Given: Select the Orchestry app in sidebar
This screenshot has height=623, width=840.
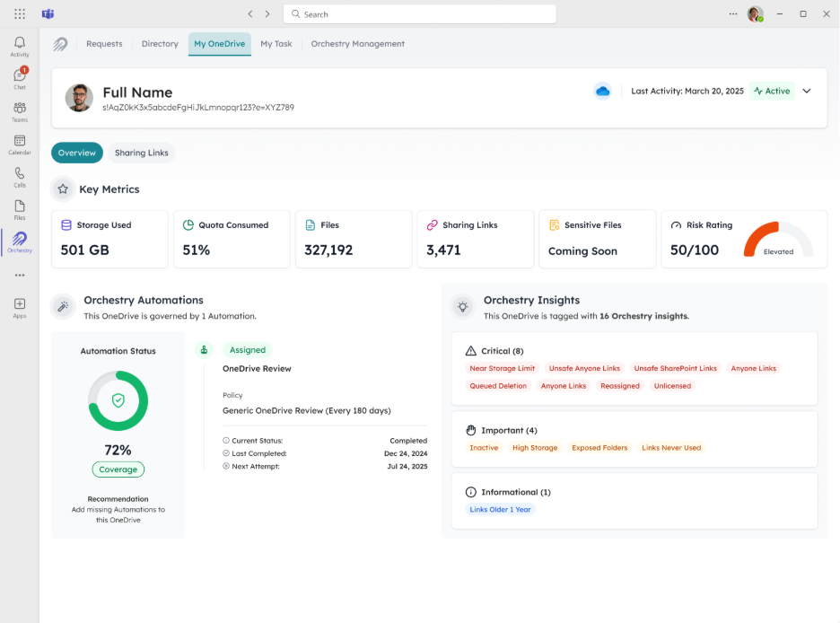Looking at the screenshot, I should (20, 242).
